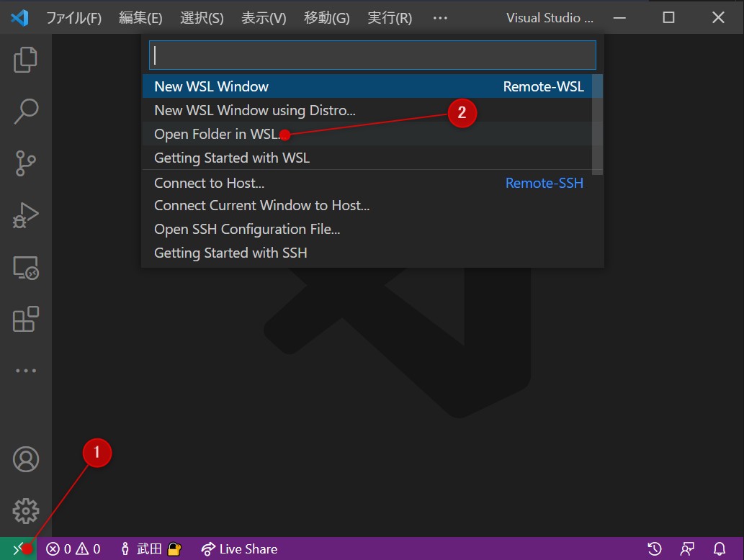The height and width of the screenshot is (560, 744).
Task: Open the Accounts menu icon
Action: [x=26, y=459]
